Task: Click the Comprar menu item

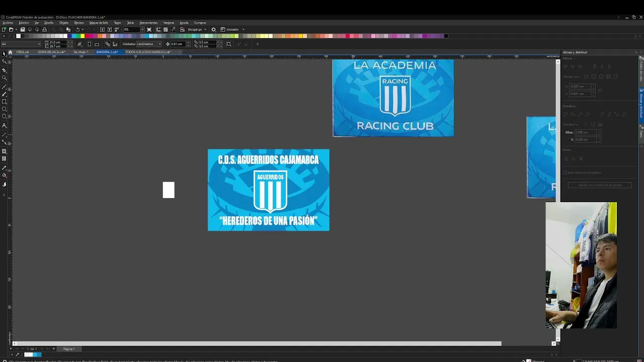Action: coord(200,23)
